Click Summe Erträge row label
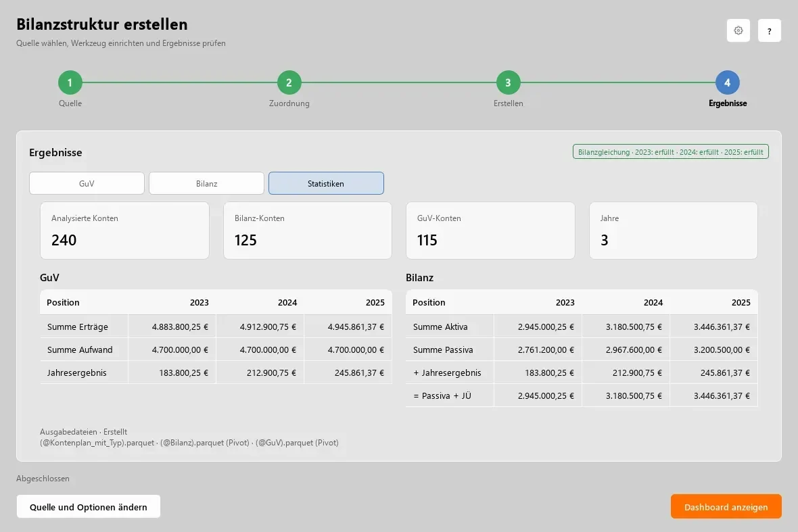The image size is (798, 532). tap(77, 327)
